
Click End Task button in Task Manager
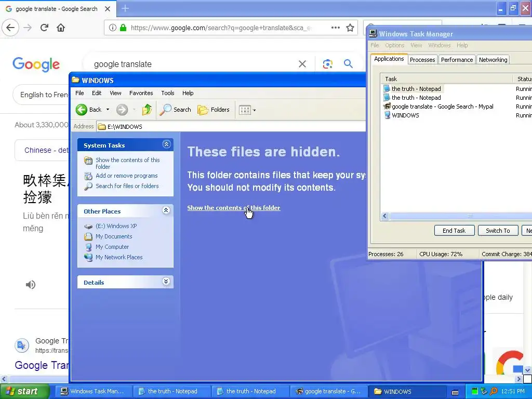[x=454, y=231]
